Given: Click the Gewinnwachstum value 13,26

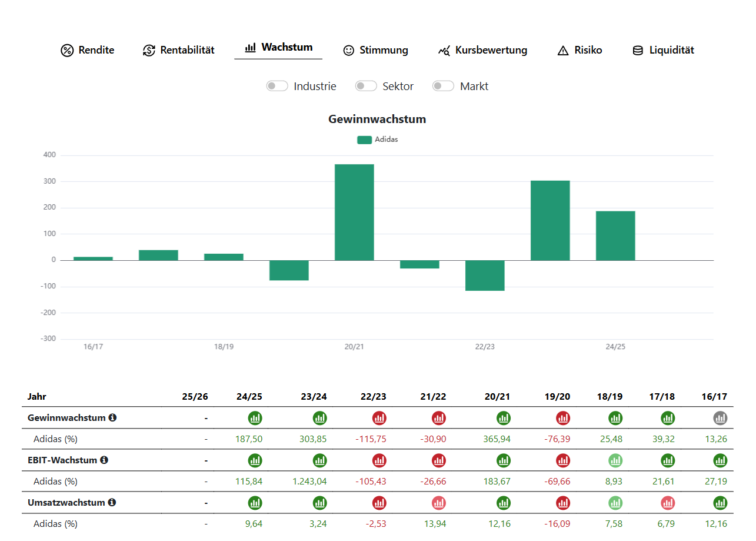Looking at the screenshot, I should click(717, 439).
